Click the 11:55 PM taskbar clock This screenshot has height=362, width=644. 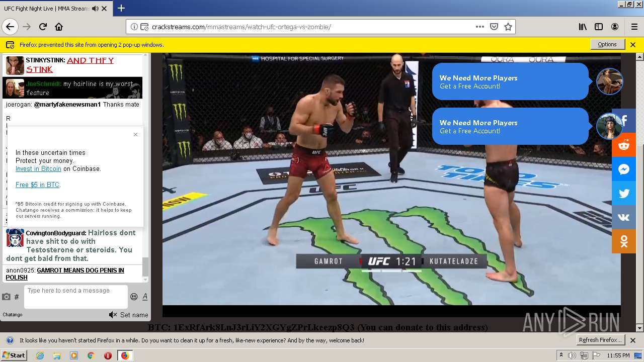point(618,355)
